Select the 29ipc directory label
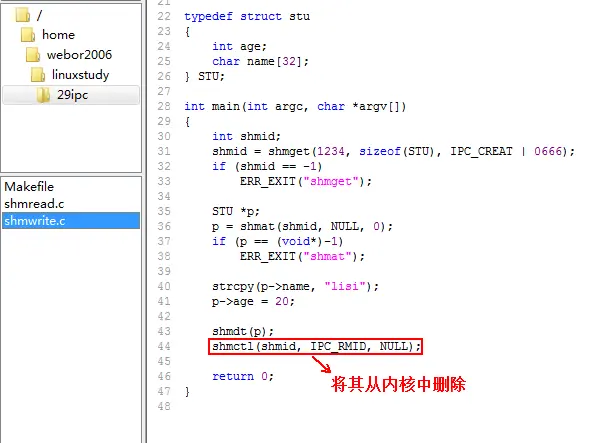 pos(72,95)
